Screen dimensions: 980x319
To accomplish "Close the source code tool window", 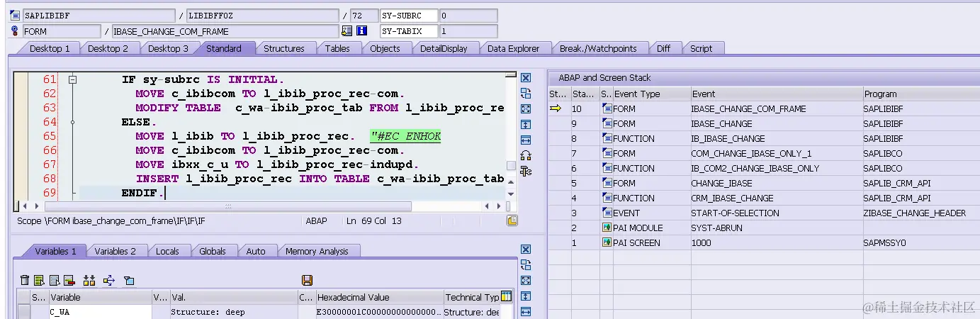I will [526, 77].
